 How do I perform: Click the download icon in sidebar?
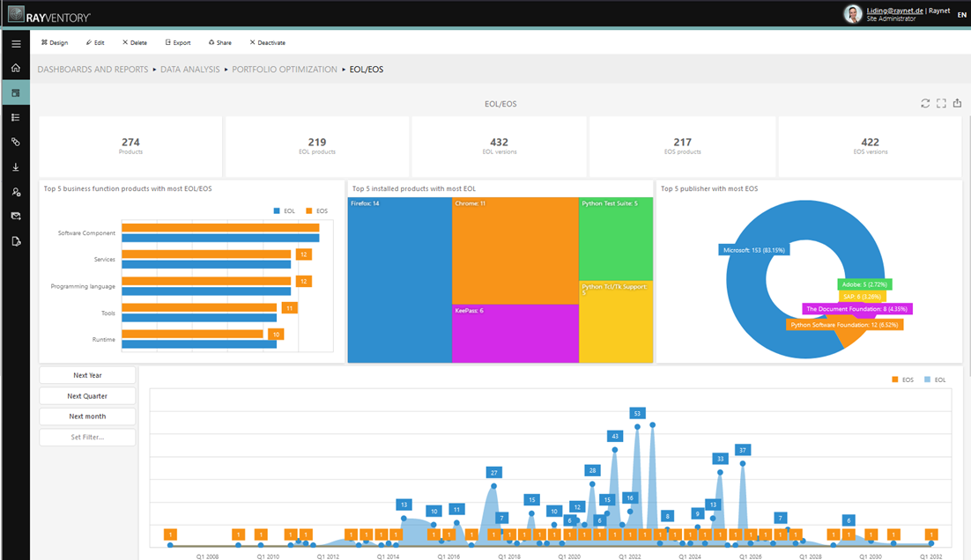tap(16, 166)
